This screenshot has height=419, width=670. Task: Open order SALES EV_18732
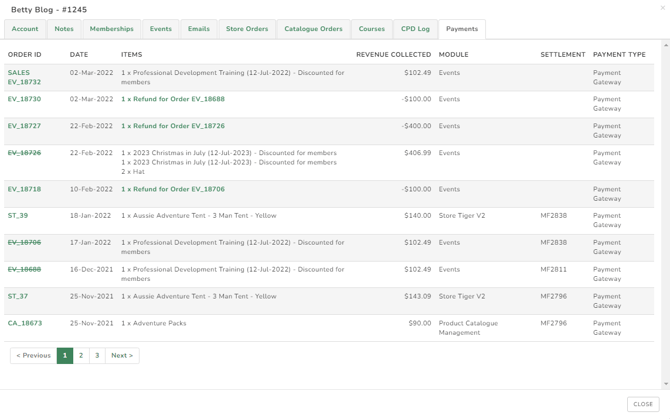click(x=24, y=78)
